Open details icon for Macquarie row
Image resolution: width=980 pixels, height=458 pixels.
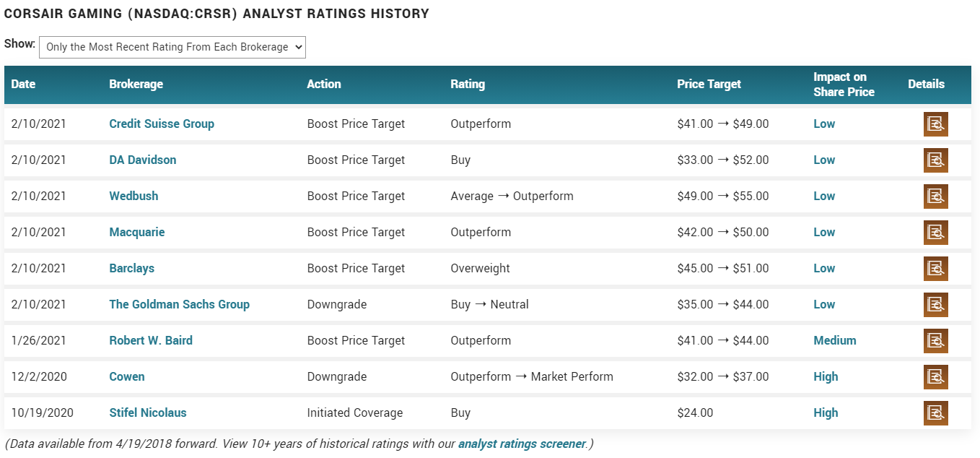pos(935,233)
